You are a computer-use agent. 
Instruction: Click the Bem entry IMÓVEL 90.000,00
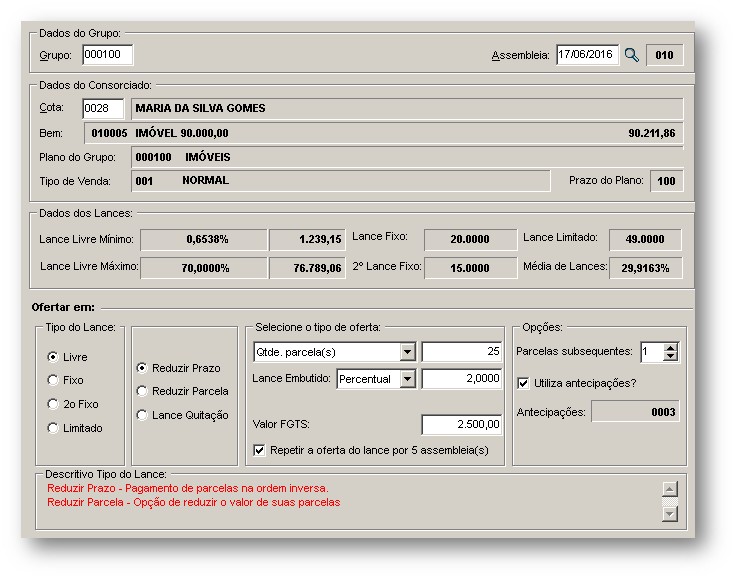(x=182, y=133)
